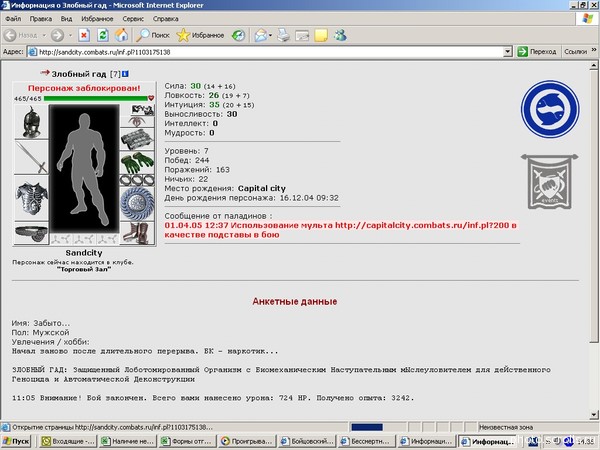Open the Media history icon
Viewport: 600px width, 450px height.
238,36
